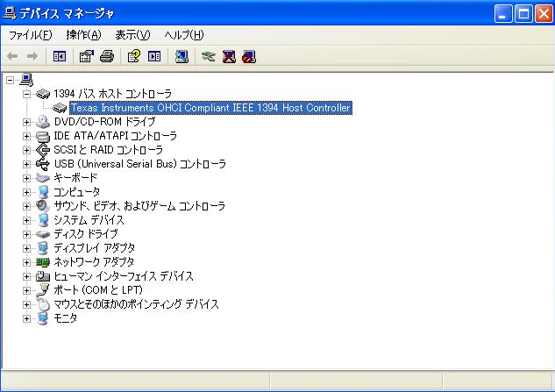Viewport: 555px width, 392px height.
Task: Expand キーボード node
Action: 26,178
